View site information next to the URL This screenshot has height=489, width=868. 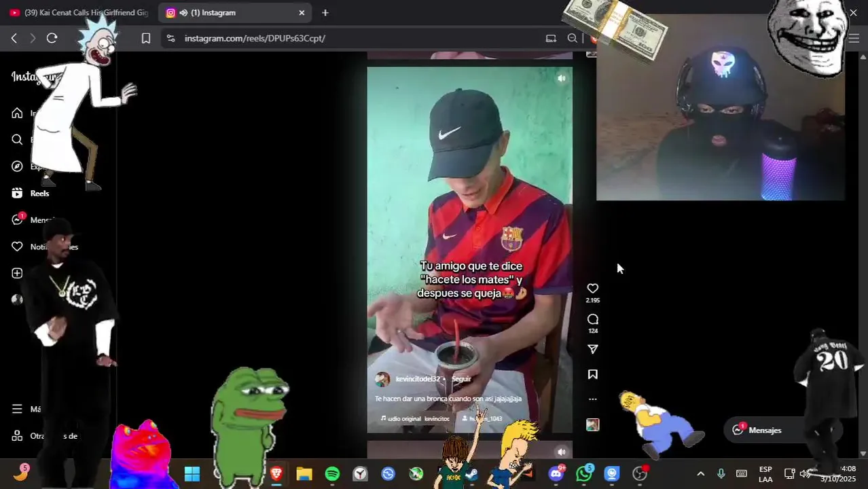(x=170, y=38)
